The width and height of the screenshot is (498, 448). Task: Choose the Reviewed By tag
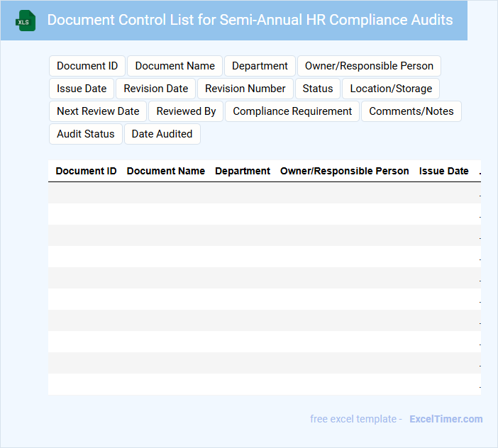(186, 111)
